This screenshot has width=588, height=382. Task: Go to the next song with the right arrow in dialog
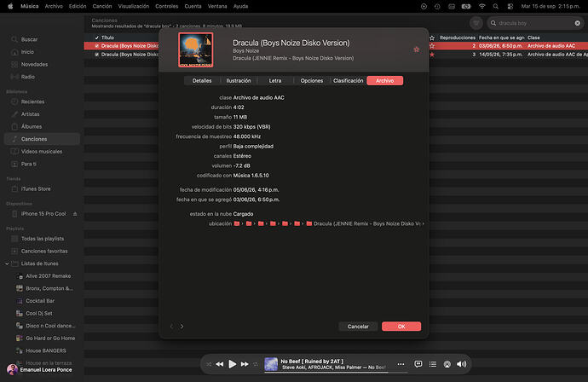tap(182, 326)
